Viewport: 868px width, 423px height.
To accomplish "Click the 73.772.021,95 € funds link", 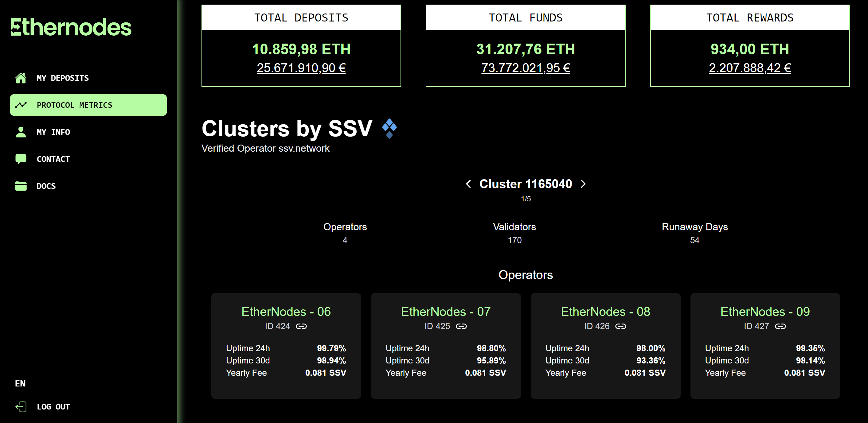I will [x=526, y=68].
